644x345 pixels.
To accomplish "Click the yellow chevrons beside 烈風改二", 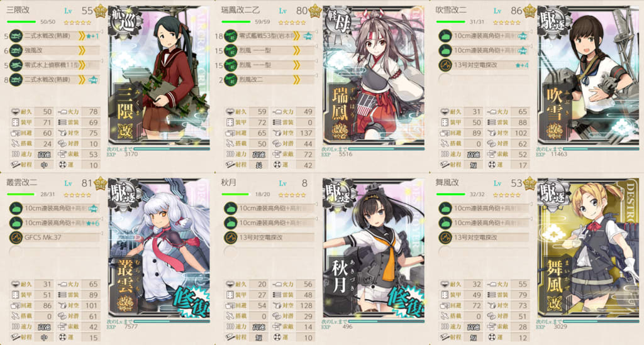I will point(296,80).
